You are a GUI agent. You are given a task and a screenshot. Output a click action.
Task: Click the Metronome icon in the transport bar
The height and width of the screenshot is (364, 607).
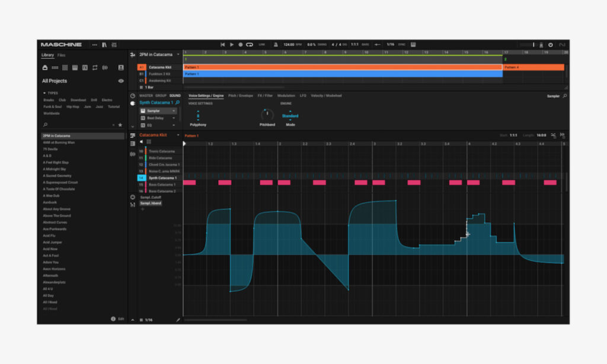(276, 44)
